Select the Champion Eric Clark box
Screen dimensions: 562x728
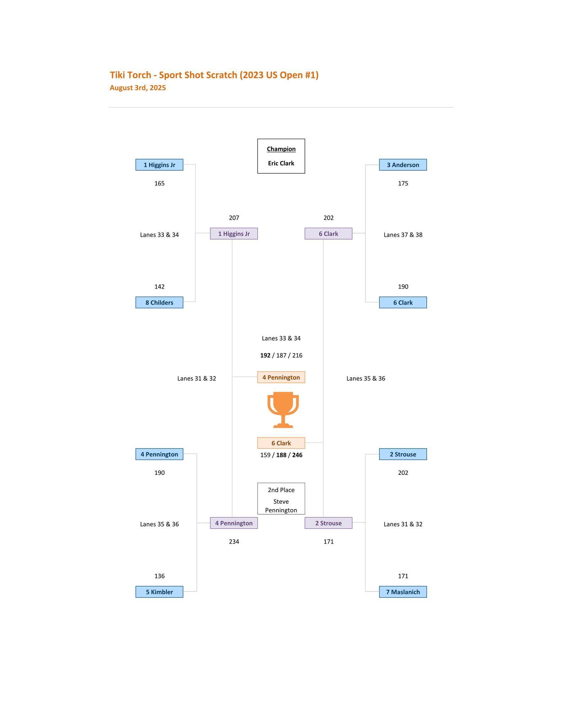(281, 156)
